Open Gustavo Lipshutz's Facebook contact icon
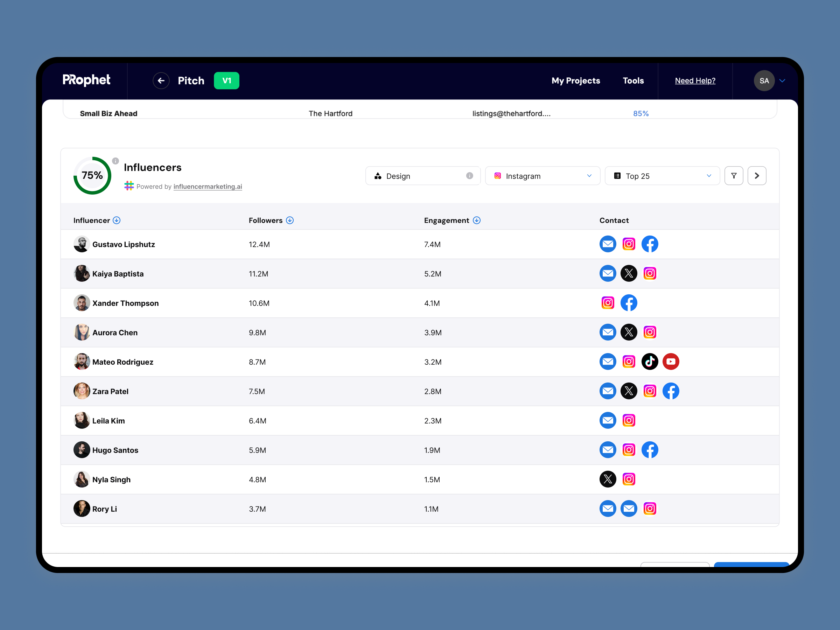840x630 pixels. tap(650, 244)
